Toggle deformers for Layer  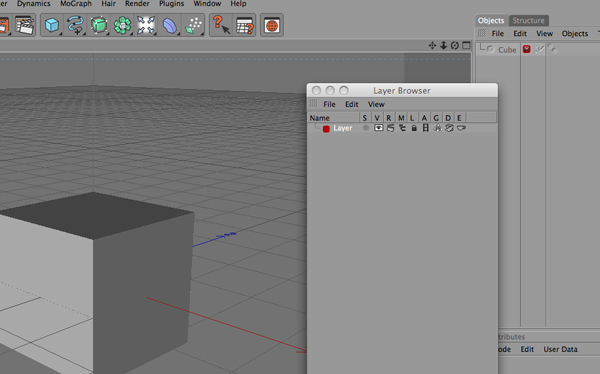[x=449, y=128]
